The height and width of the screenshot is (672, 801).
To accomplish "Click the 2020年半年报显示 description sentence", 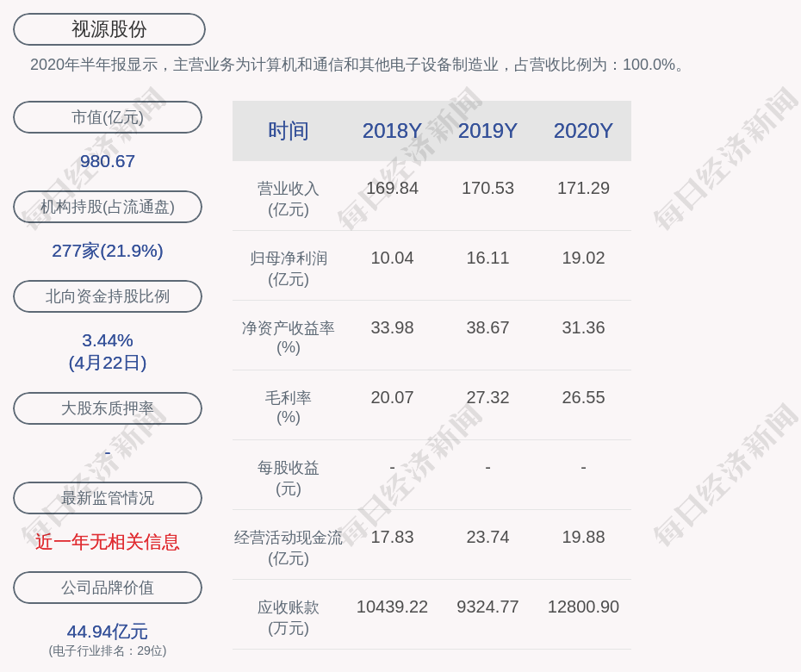I will (x=357, y=65).
